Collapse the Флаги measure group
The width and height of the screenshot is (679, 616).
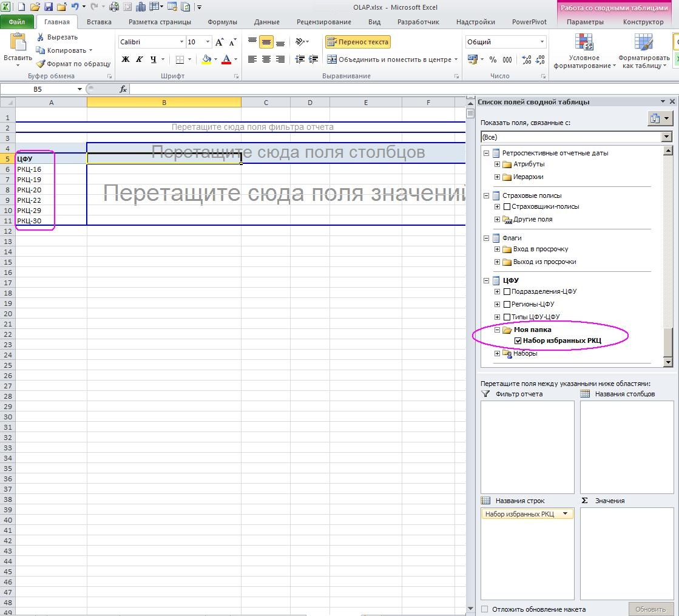coord(486,238)
